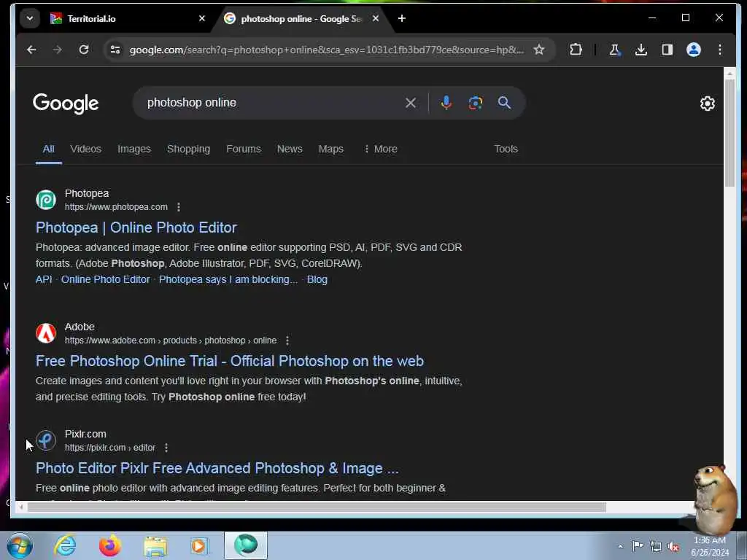The height and width of the screenshot is (560, 747).
Task: Click the muted volume tray icon
Action: pos(673,546)
